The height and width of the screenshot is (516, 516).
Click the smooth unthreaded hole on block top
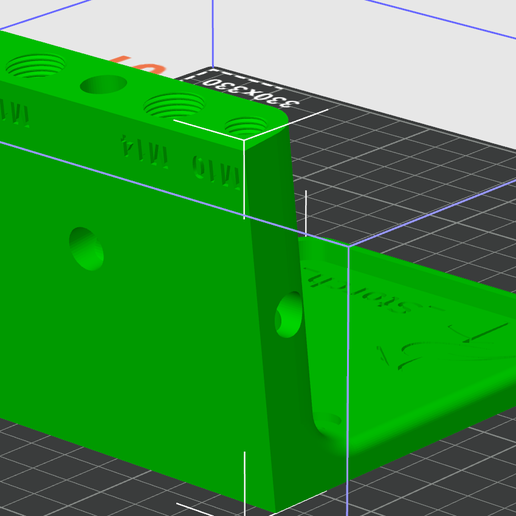[x=103, y=84]
